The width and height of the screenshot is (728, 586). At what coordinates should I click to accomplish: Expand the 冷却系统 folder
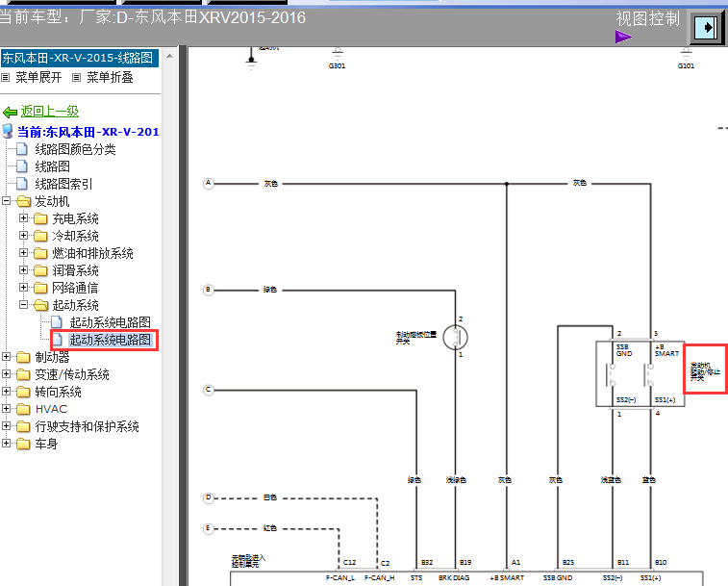(x=23, y=236)
